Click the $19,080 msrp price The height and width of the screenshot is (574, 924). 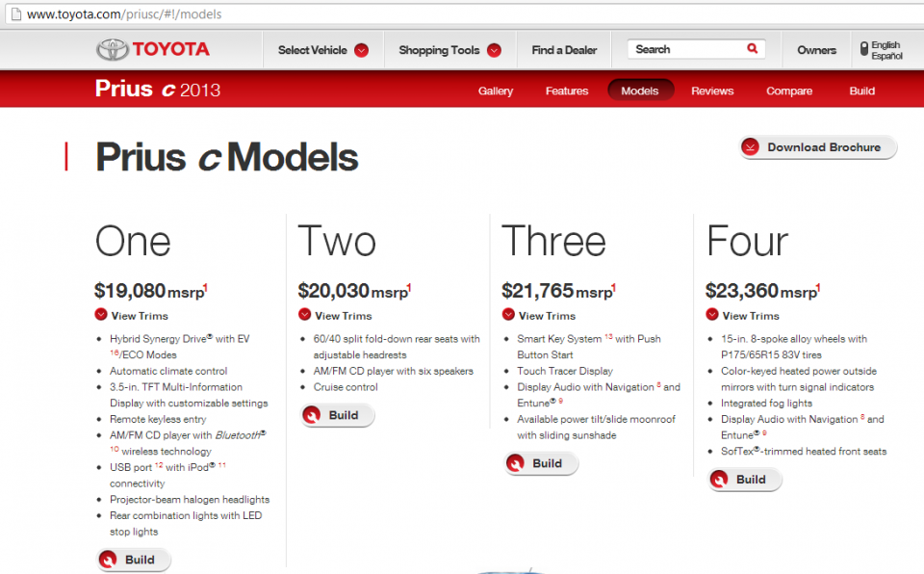pos(151,291)
